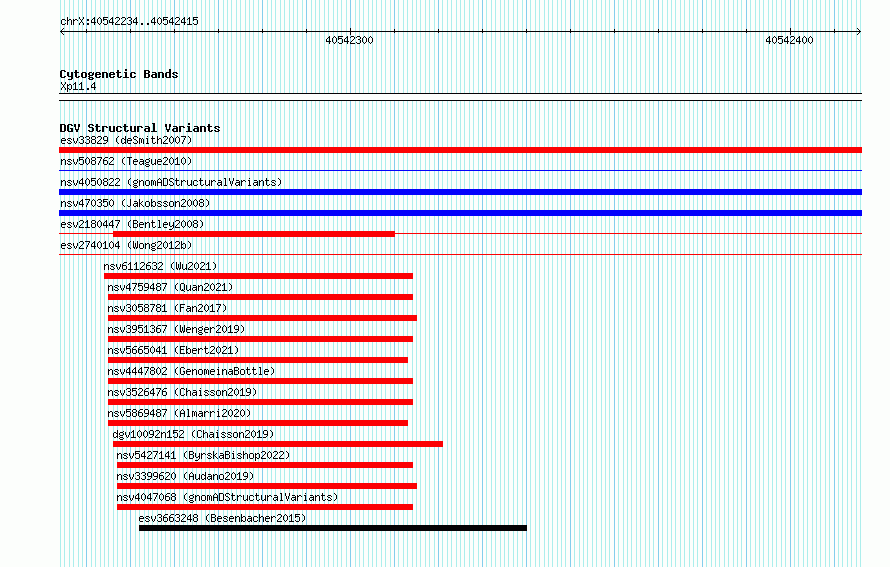The image size is (890, 567).
Task: Open variant nsv3399620 (Audano2019) label
Action: point(185,476)
